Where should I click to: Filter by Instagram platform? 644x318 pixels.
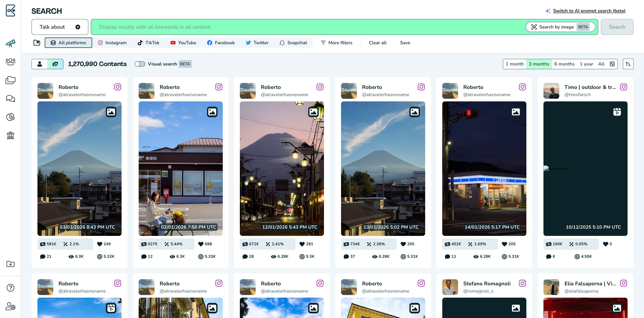[112, 43]
